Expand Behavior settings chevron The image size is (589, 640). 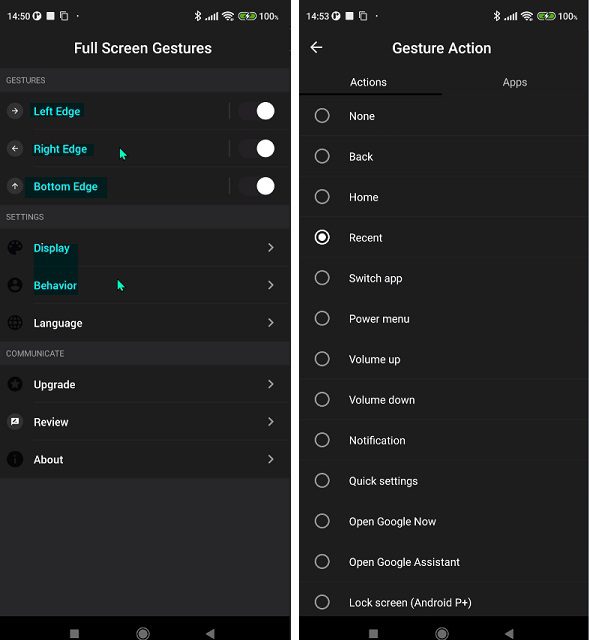pyautogui.click(x=271, y=285)
